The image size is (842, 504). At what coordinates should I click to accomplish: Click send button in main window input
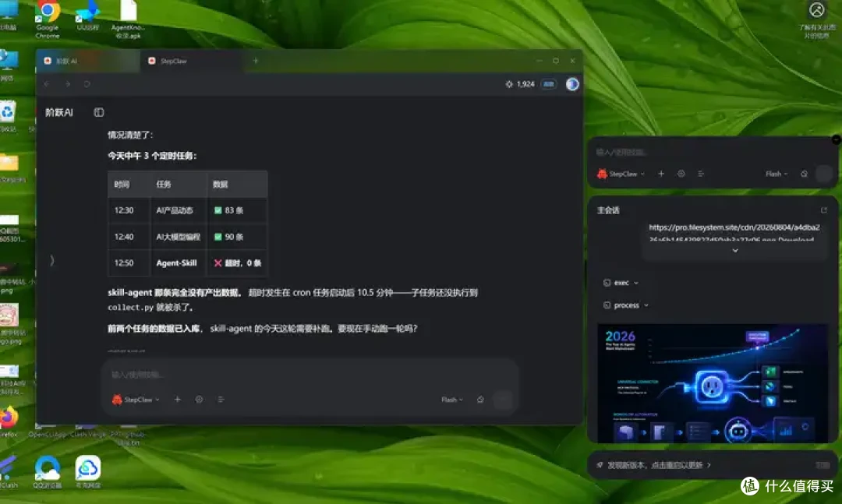coord(503,400)
